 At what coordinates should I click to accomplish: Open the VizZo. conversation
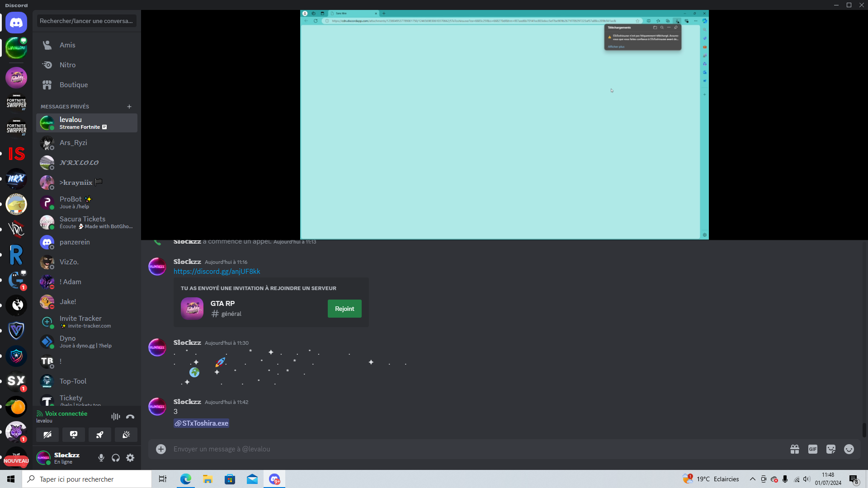[87, 262]
